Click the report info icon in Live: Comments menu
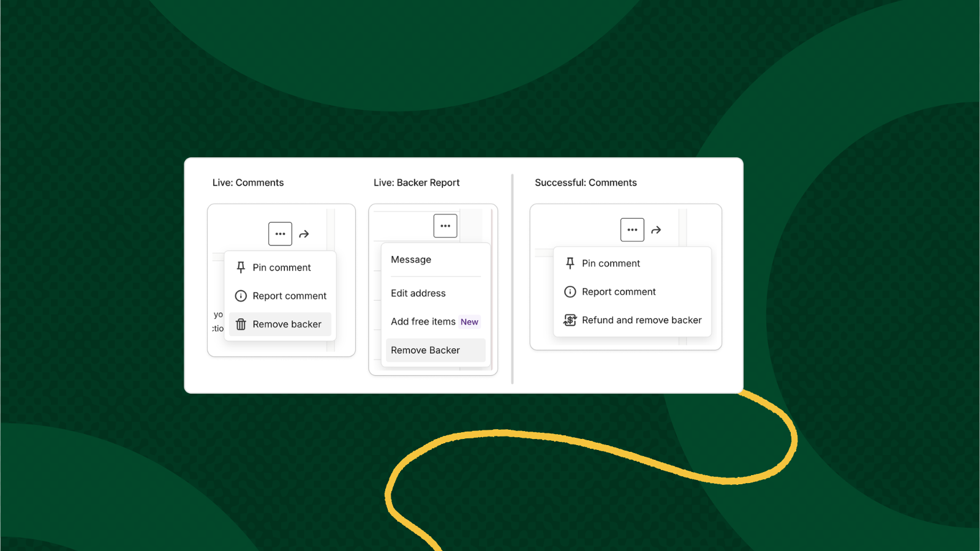Viewport: 980px width, 551px height. coord(241,296)
